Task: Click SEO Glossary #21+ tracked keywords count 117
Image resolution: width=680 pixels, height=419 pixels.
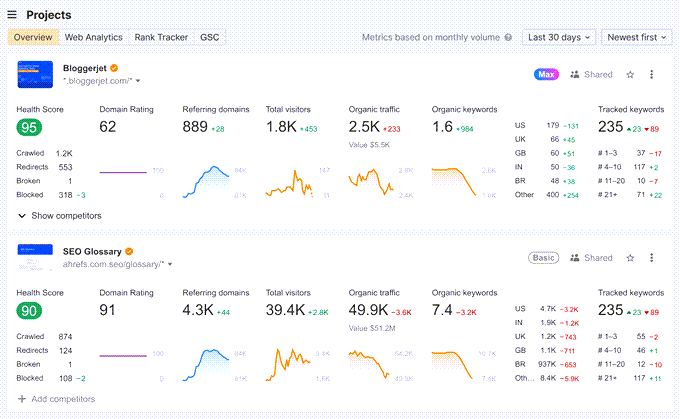Action: (x=639, y=378)
